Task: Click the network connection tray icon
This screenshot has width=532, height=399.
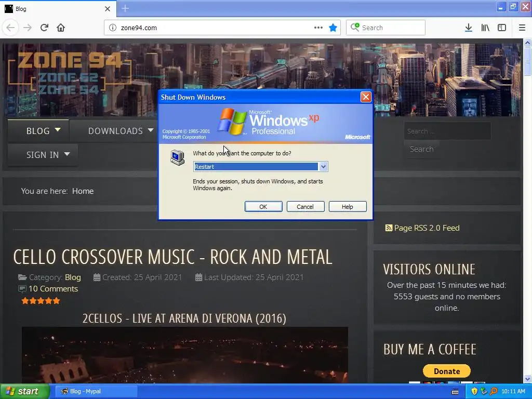Action: click(x=484, y=391)
